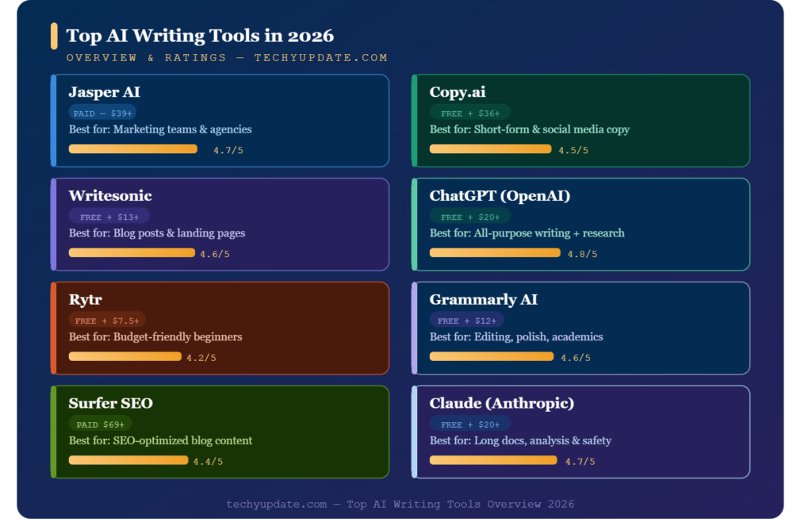Screen dimensions: 812x530
Task: Click the Jasper AI '4.7/5' rating value
Action: [228, 150]
